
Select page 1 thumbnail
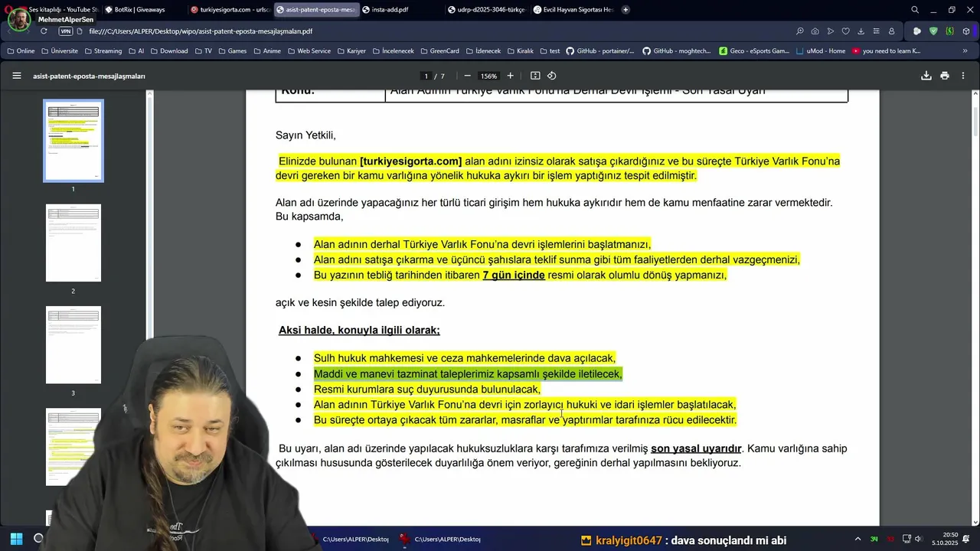click(73, 141)
